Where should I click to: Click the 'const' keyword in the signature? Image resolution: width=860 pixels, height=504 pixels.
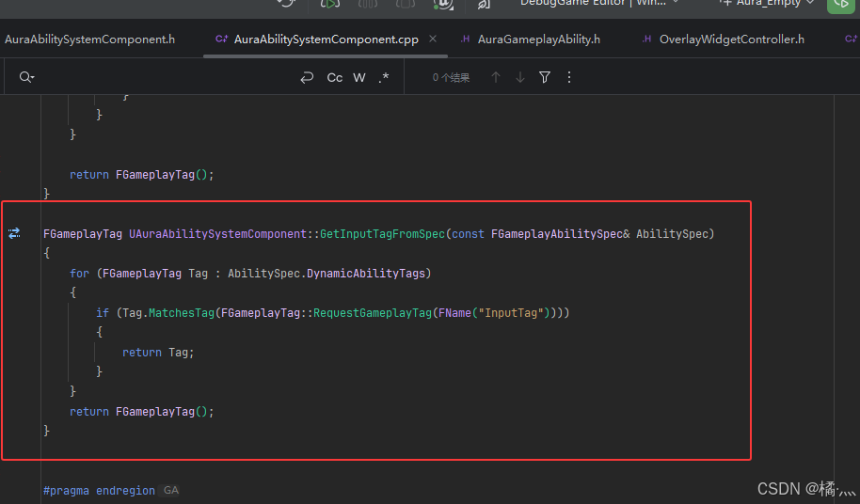(x=468, y=234)
